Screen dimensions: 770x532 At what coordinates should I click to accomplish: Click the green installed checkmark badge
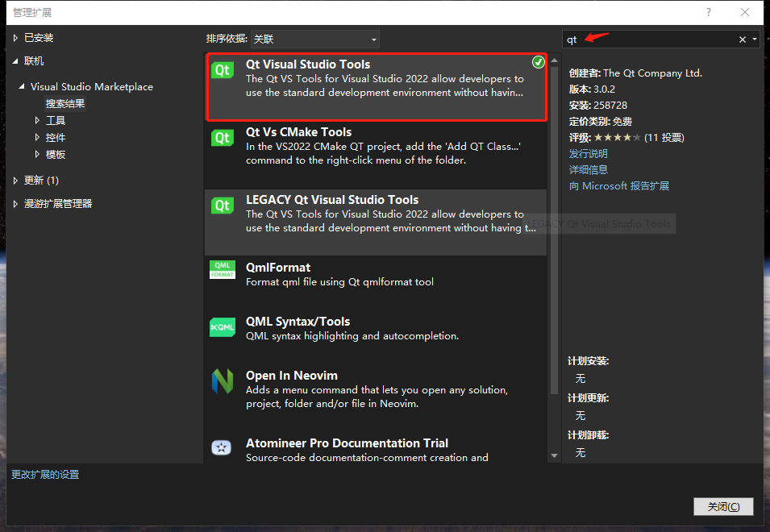tap(539, 62)
